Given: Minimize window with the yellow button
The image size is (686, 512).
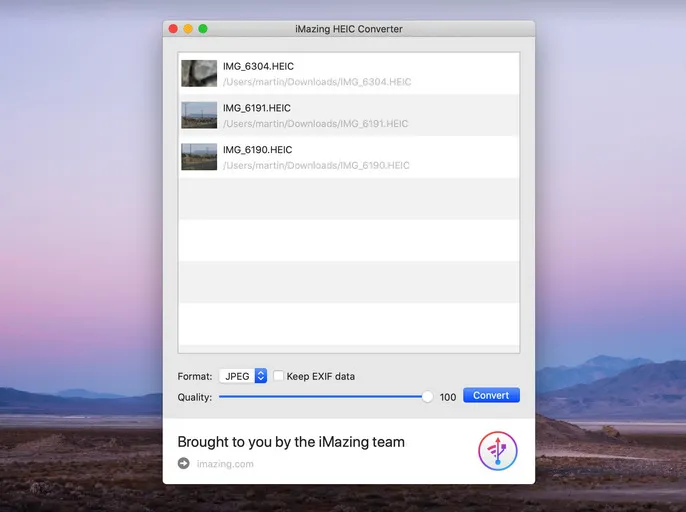Looking at the screenshot, I should click(188, 29).
